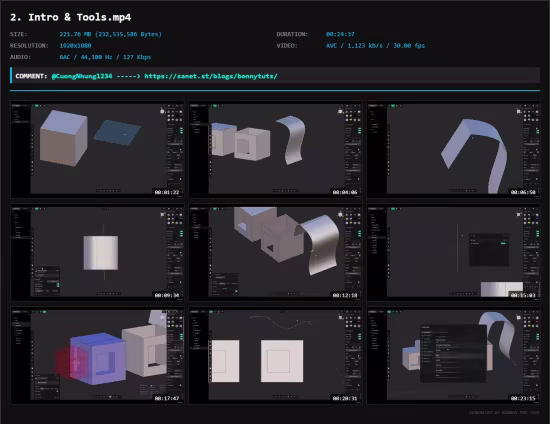This screenshot has height=424, width=550.
Task: Click the resolution value 1920x1080
Action: (x=75, y=46)
